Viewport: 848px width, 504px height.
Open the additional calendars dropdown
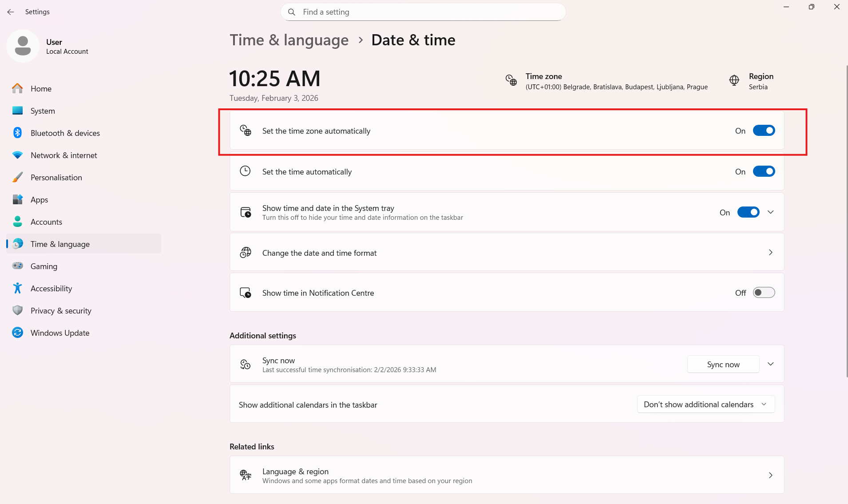tap(705, 405)
